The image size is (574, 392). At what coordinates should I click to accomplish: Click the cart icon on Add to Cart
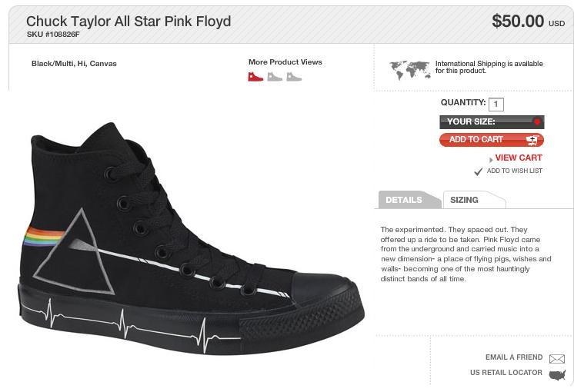[532, 140]
